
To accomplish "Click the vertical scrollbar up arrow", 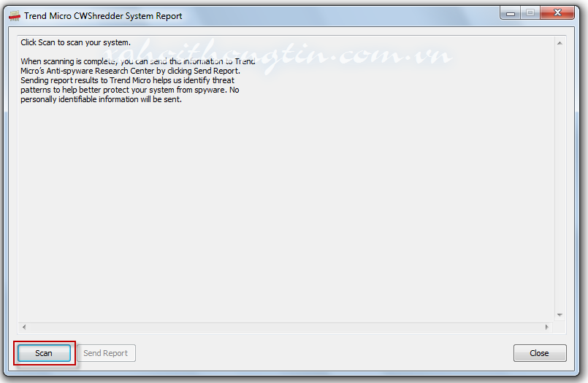I will coord(560,44).
